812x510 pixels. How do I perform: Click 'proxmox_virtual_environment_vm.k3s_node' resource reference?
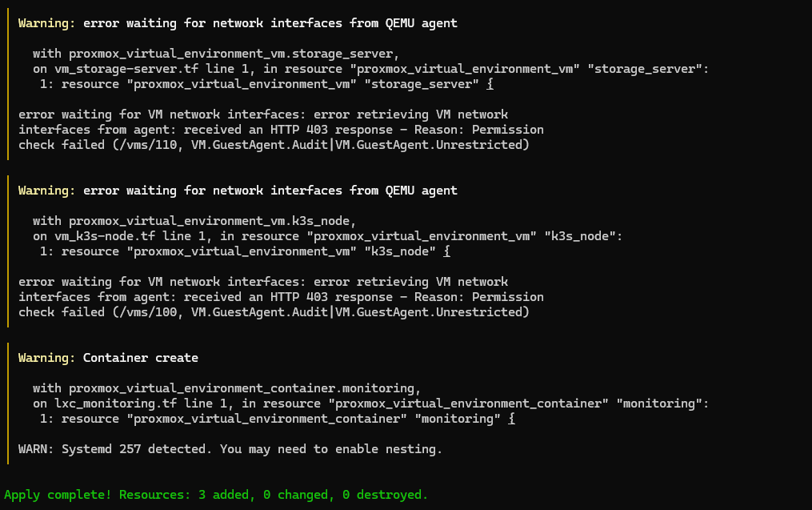tap(210, 221)
